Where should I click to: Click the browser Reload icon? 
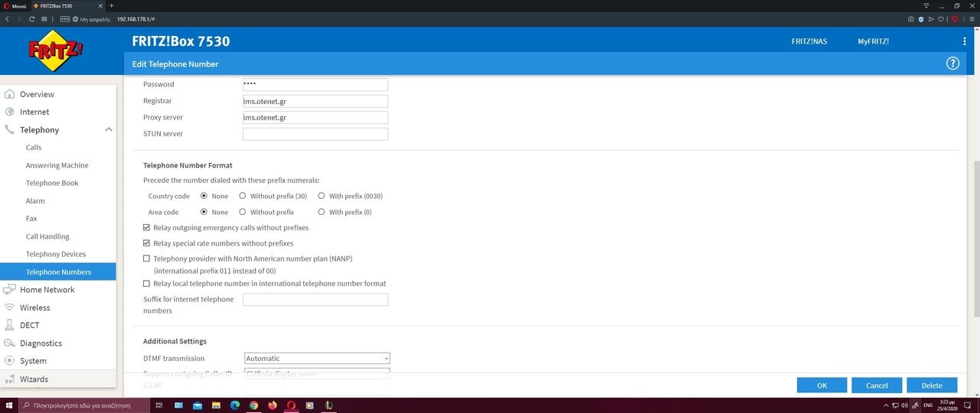(x=32, y=18)
